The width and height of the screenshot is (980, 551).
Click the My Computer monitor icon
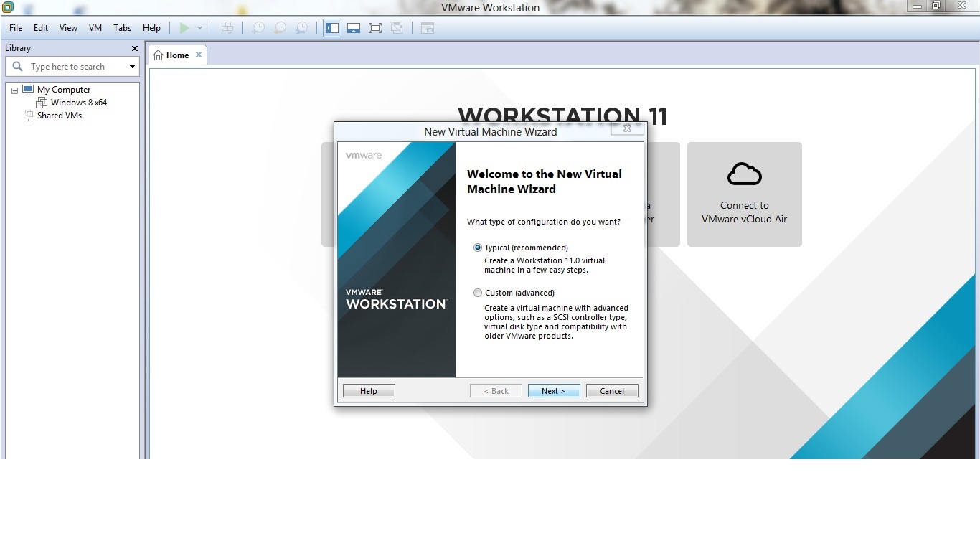point(28,90)
